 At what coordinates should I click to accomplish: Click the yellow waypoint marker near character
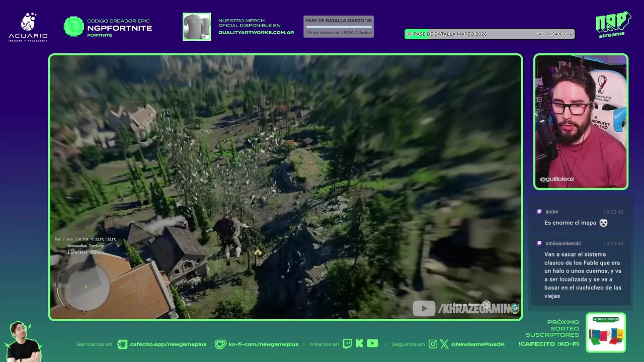[x=258, y=252]
